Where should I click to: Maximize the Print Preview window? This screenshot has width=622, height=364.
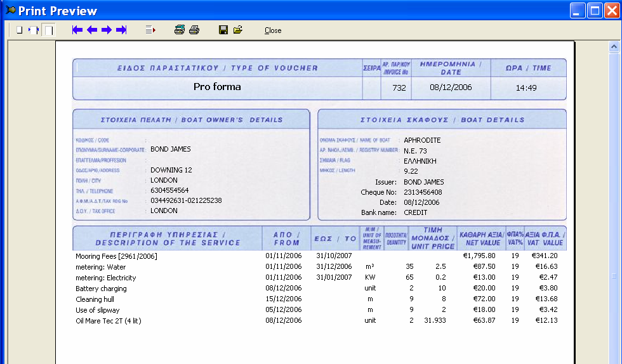[x=595, y=11]
